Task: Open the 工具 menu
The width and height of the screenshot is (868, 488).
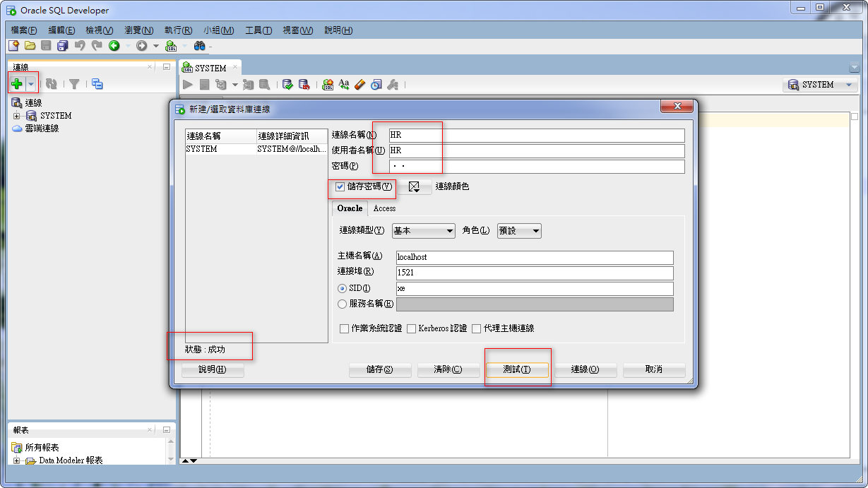Action: pyautogui.click(x=258, y=30)
